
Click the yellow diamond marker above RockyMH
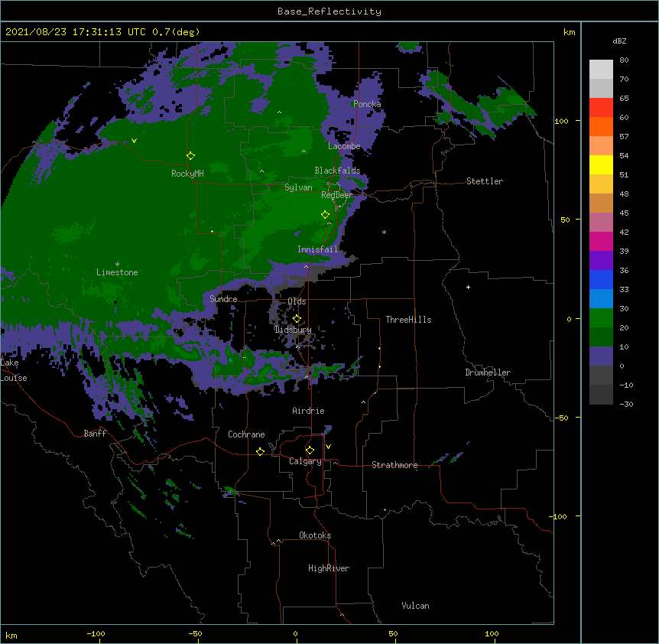(190, 156)
